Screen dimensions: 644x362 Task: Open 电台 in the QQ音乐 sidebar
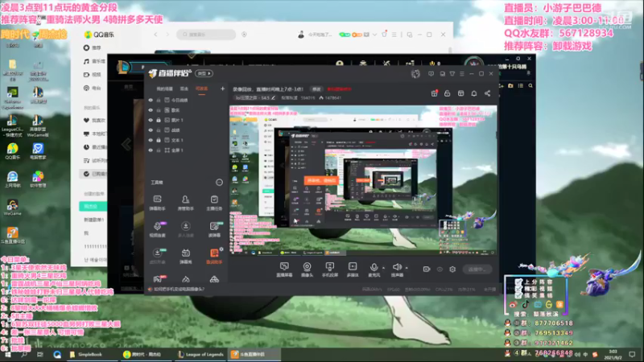click(93, 88)
